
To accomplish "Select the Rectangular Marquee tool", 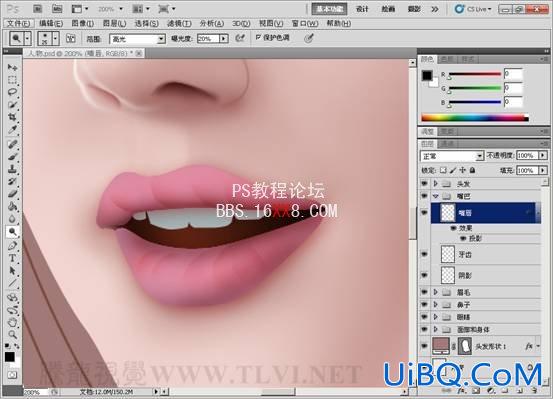I will pos(12,80).
